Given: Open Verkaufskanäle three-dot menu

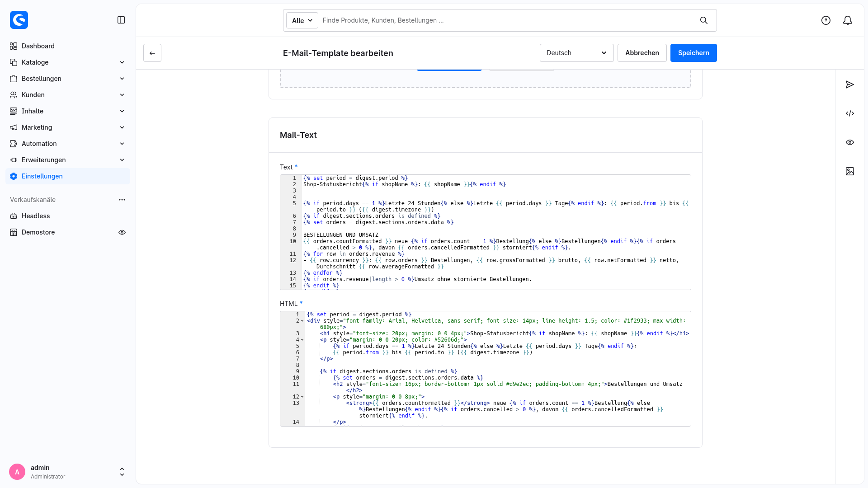Looking at the screenshot, I should 122,200.
